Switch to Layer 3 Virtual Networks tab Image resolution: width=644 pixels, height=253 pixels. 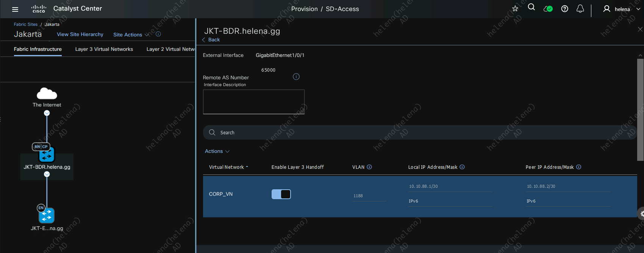[104, 49]
